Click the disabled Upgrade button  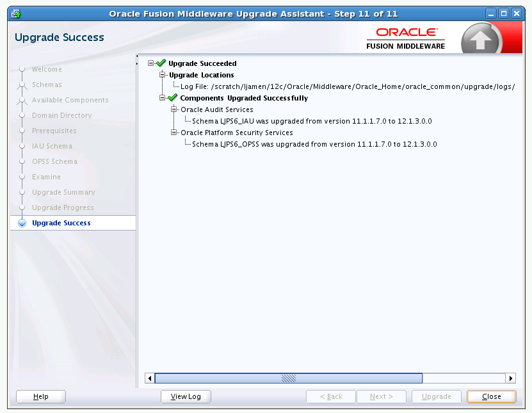tap(437, 396)
